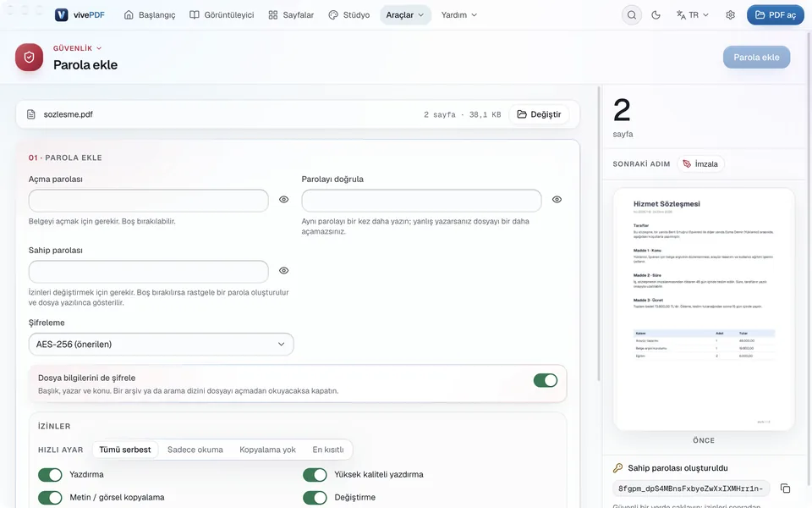Go to next step İmzala
This screenshot has width=812, height=508.
700,163
